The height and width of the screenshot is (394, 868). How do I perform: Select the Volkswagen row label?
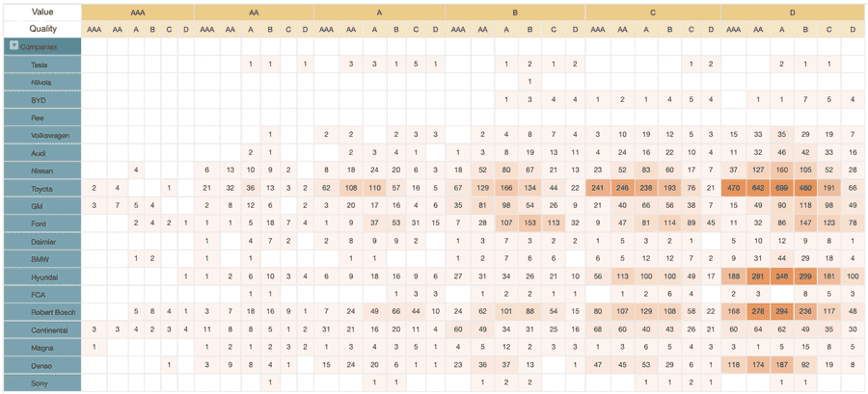42,135
